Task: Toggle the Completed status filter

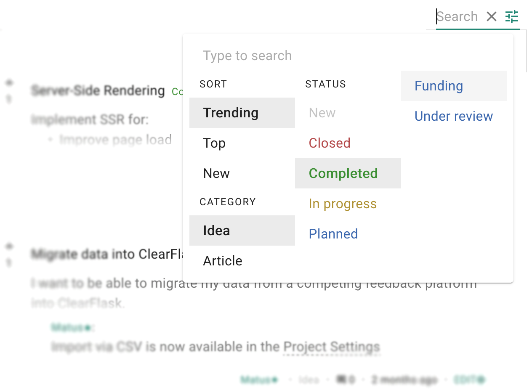Action: coord(348,173)
